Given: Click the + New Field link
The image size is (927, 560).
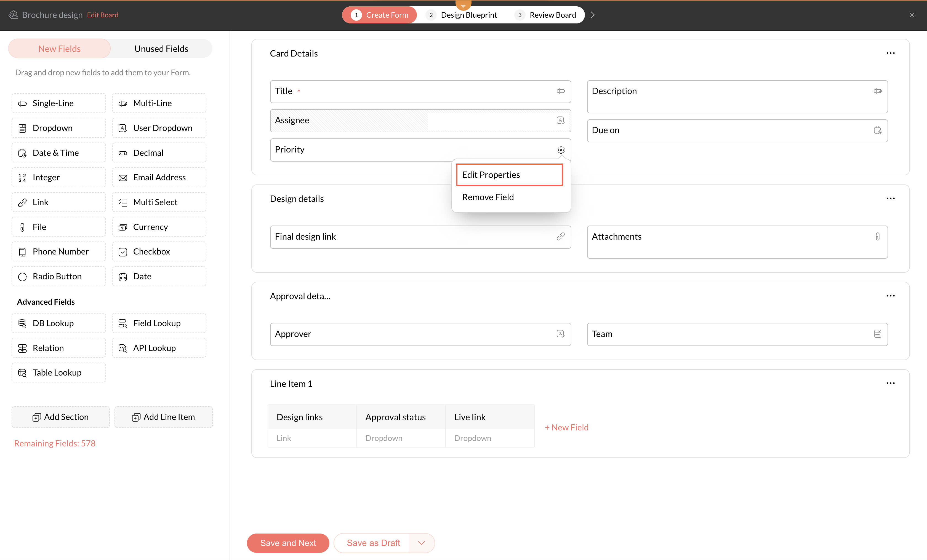Looking at the screenshot, I should [567, 427].
